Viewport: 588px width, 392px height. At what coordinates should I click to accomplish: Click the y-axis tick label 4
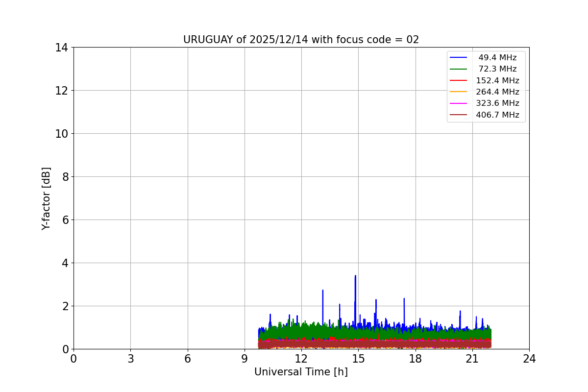(65, 263)
